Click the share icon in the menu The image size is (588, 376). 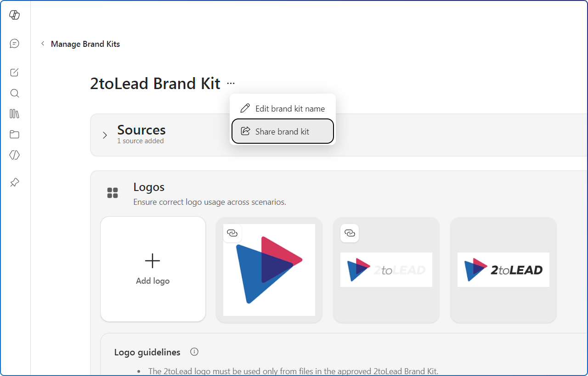tap(245, 131)
